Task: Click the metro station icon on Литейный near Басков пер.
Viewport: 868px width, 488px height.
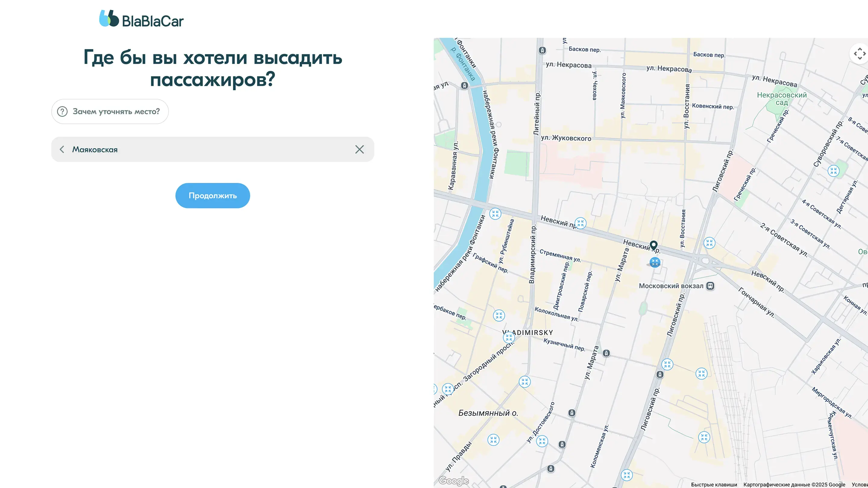Action: click(x=542, y=50)
